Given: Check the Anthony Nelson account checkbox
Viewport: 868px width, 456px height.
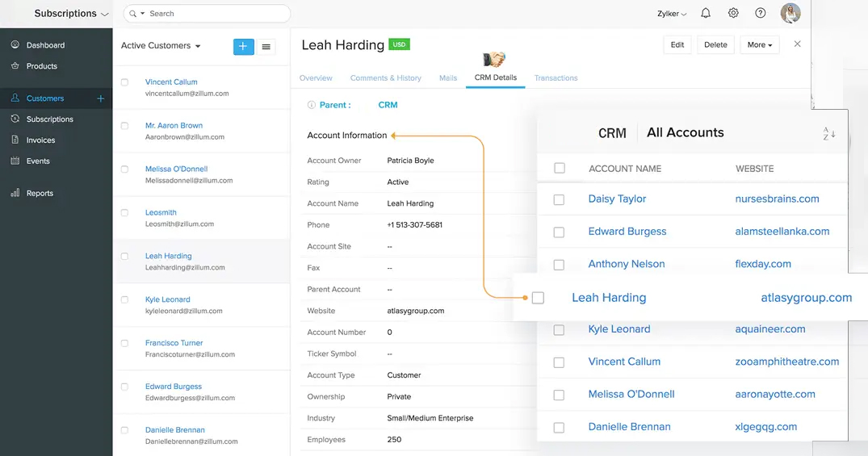Looking at the screenshot, I should coord(559,265).
